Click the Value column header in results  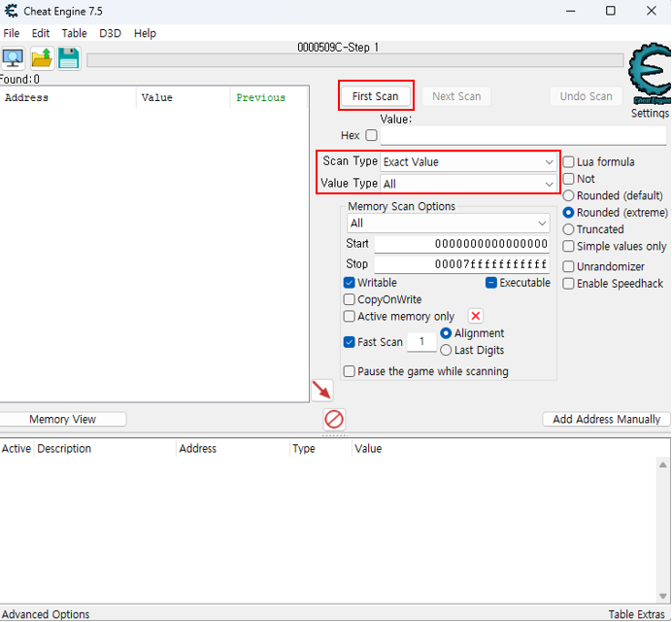pyautogui.click(x=184, y=97)
